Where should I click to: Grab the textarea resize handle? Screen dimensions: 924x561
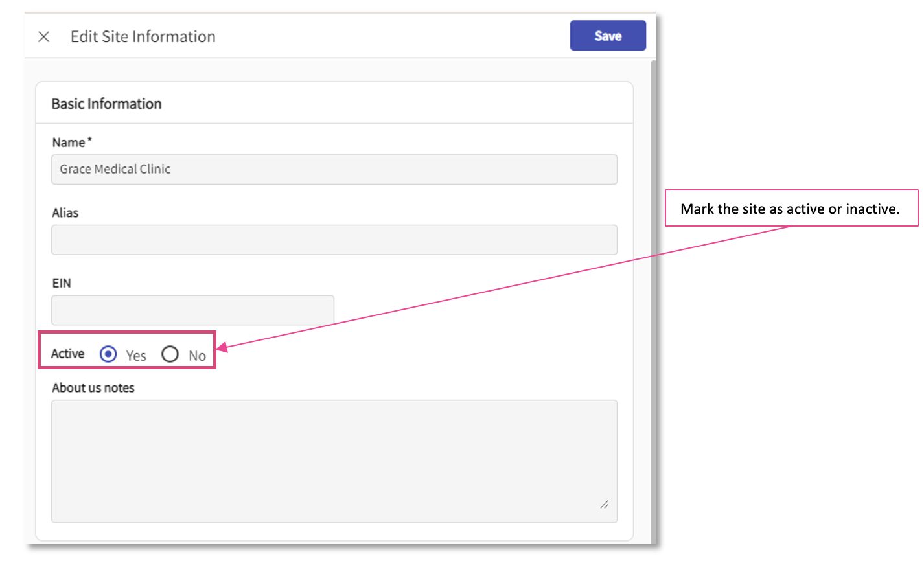coord(604,504)
